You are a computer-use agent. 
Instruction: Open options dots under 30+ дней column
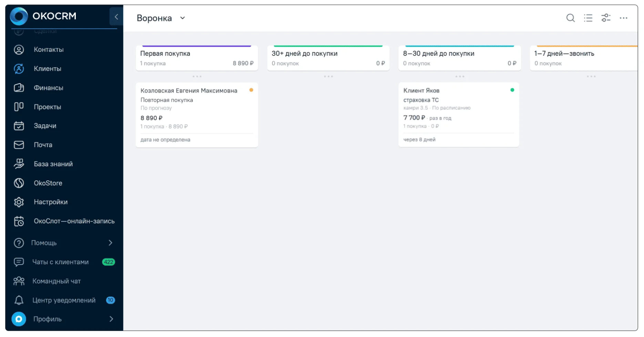click(x=328, y=77)
